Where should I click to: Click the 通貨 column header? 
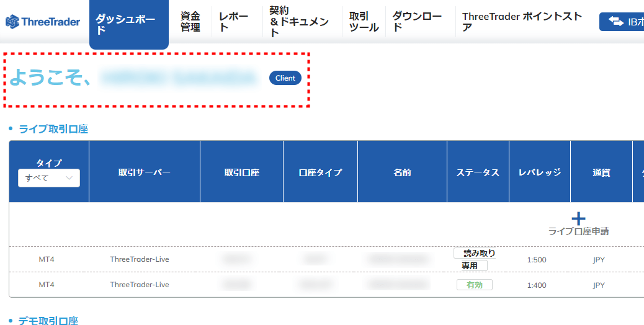click(x=601, y=172)
